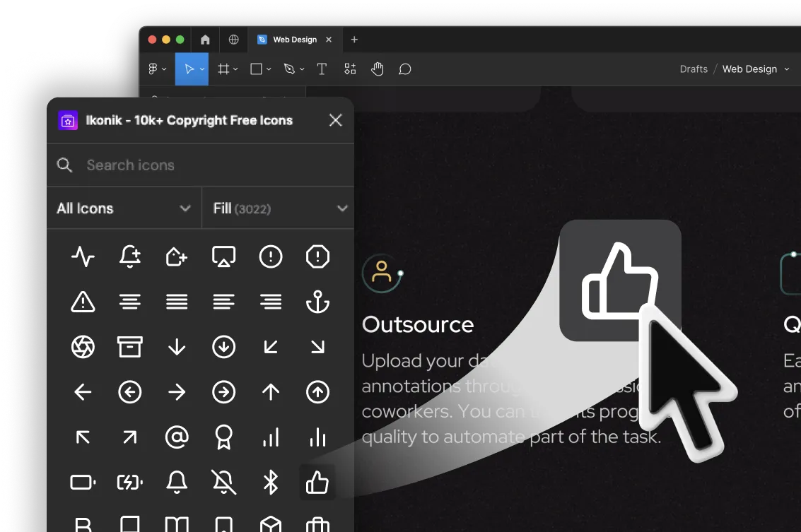The image size is (801, 532).
Task: Open the comment tool
Action: [x=404, y=69]
